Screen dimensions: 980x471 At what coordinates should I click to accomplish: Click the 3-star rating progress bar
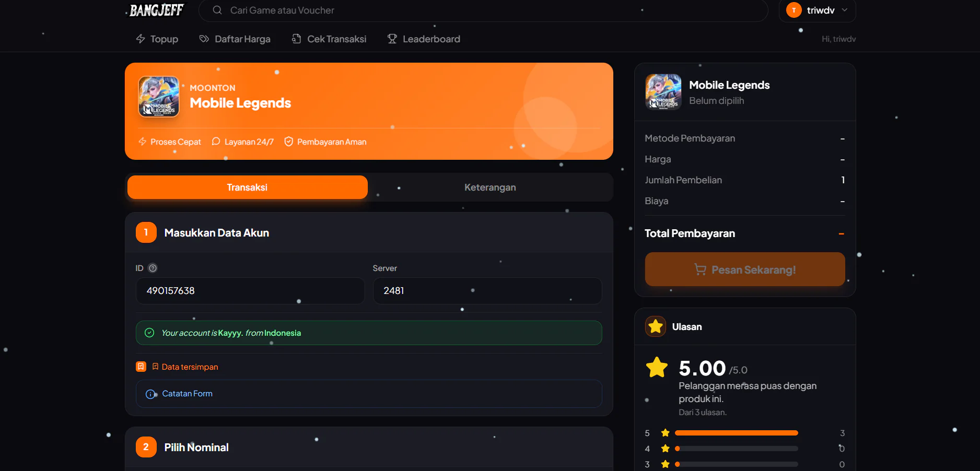point(737,464)
